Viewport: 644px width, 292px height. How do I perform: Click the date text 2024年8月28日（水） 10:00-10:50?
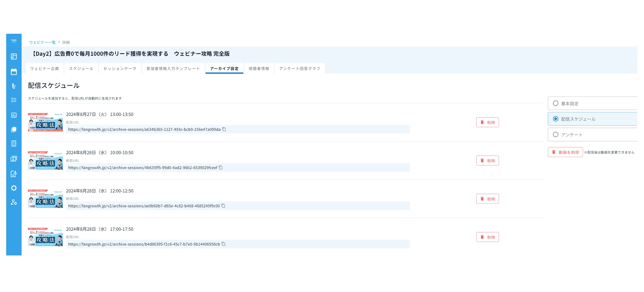99,153
